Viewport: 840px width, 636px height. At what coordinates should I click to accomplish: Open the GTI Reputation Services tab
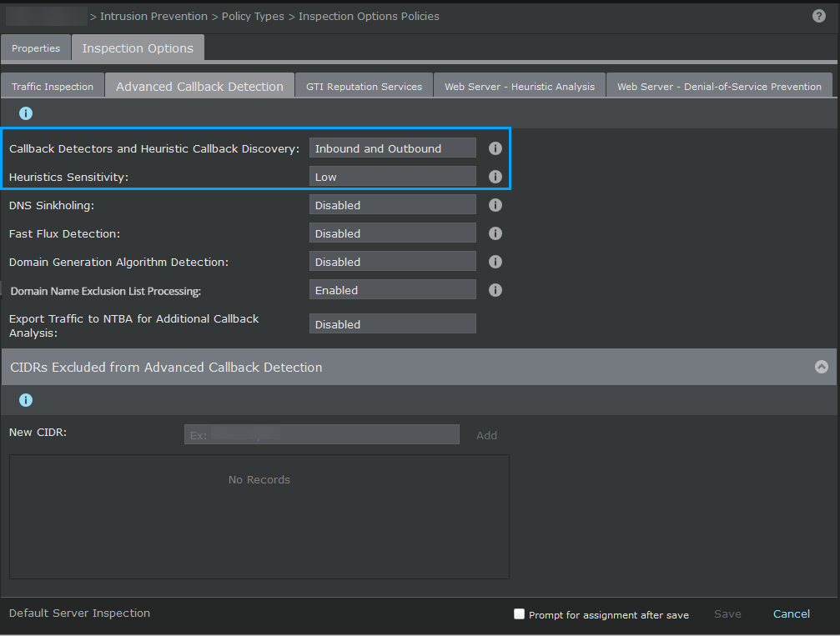point(365,86)
